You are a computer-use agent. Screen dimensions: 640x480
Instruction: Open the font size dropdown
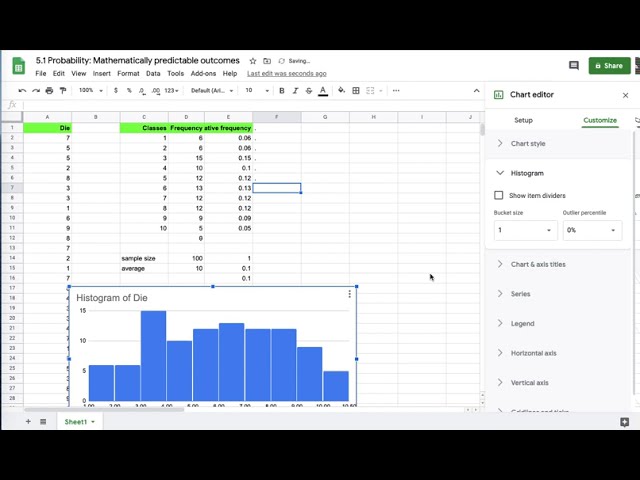click(257, 90)
